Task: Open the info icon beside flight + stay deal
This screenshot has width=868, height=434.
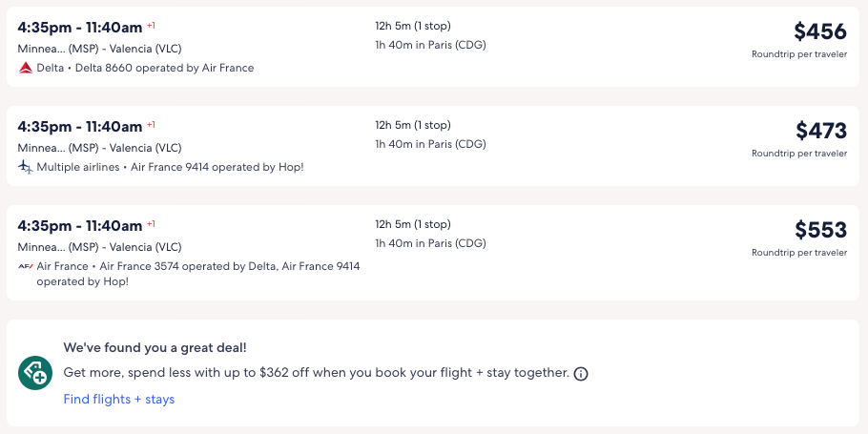Action: [x=581, y=373]
